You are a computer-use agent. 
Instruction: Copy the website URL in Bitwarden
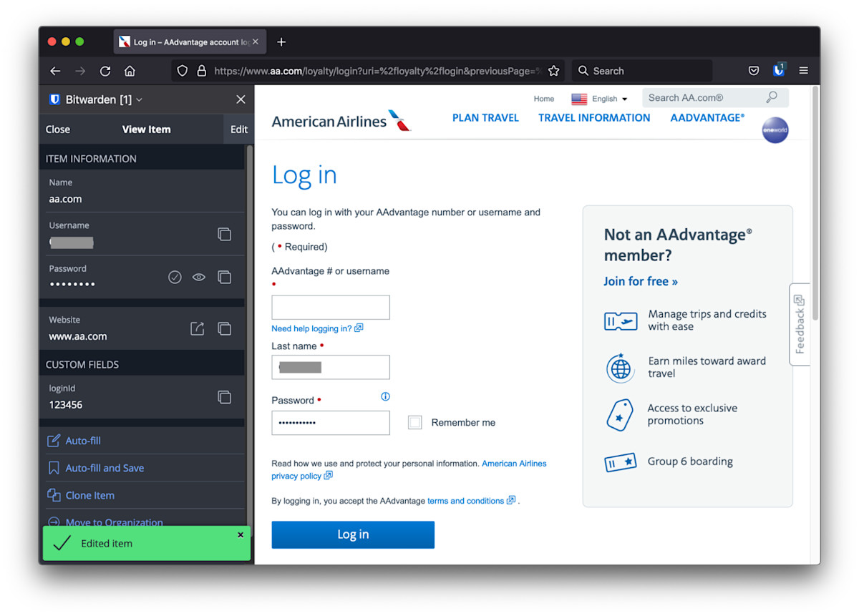click(x=224, y=328)
